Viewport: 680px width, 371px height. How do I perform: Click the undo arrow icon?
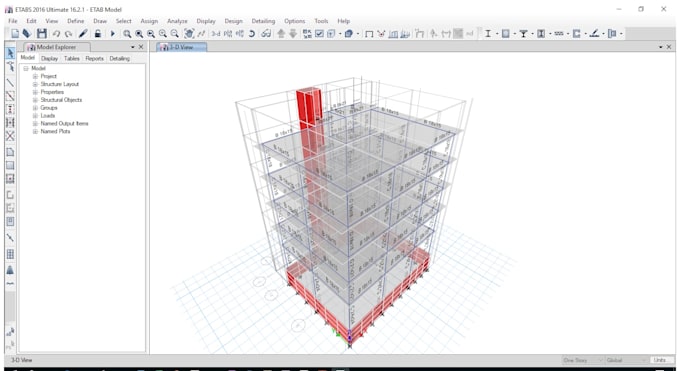[x=56, y=33]
